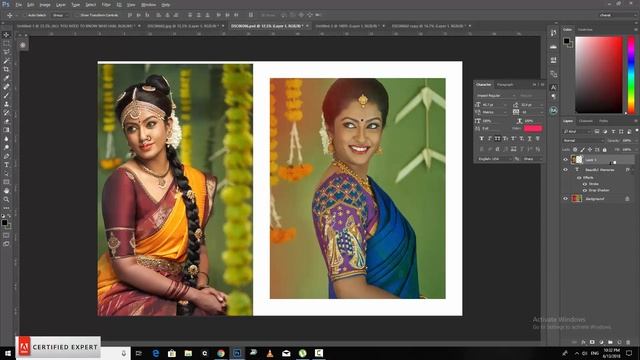Image resolution: width=640 pixels, height=360 pixels.
Task: Select the Blur tool
Action: [x=6, y=139]
